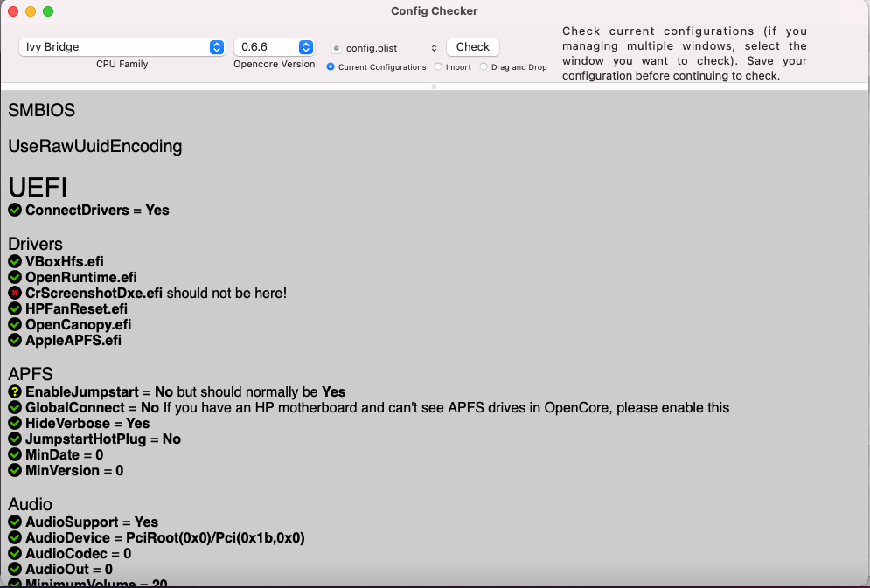Screen dimensions: 870x588
Task: Click the Check button
Action: pyautogui.click(x=473, y=47)
